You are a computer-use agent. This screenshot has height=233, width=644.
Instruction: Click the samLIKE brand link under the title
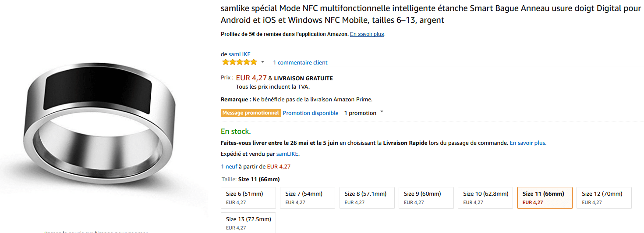pos(239,54)
